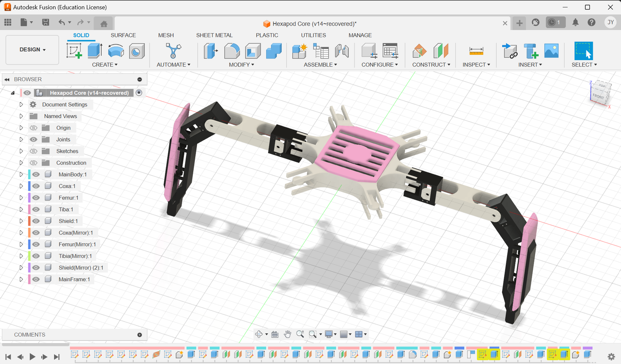Toggle visibility of the Coxa:1 component
Image resolution: width=621 pixels, height=364 pixels.
pos(35,186)
